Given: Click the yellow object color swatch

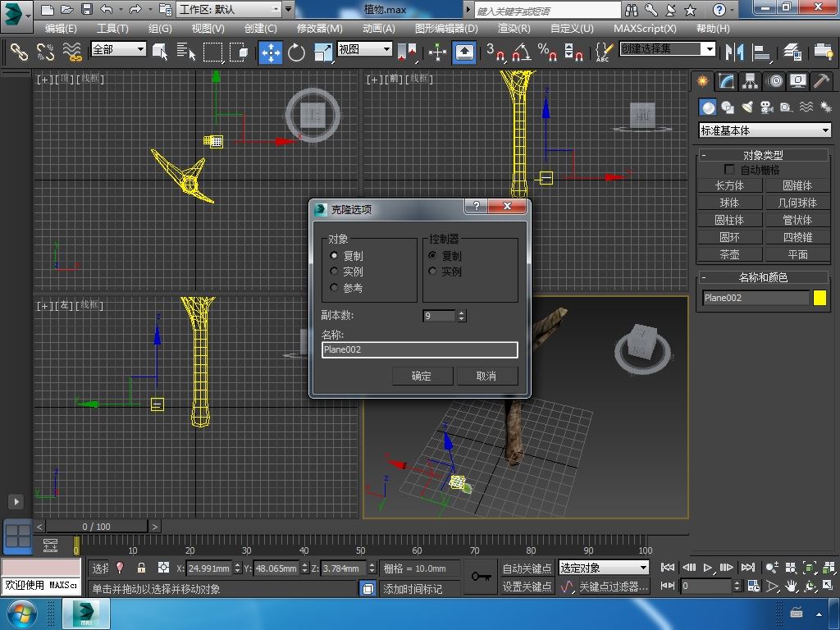Looking at the screenshot, I should (819, 298).
